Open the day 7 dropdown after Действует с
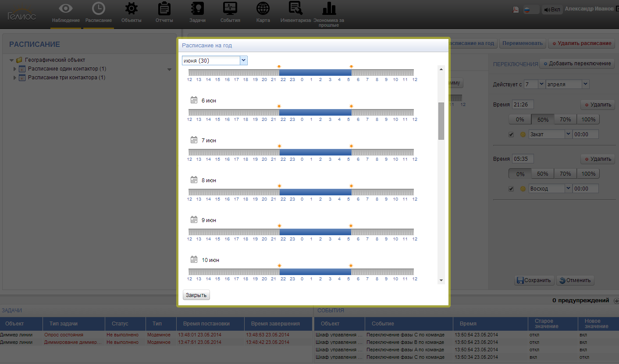619x364 pixels. click(541, 84)
